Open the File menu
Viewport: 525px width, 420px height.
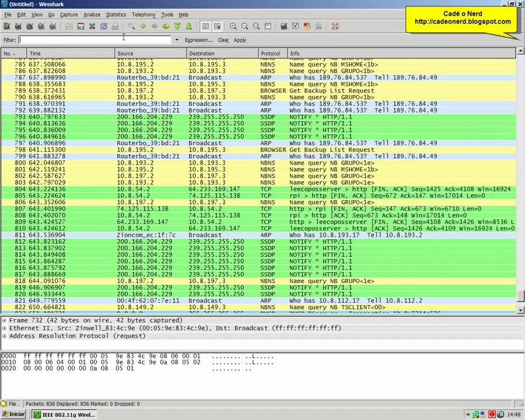8,15
